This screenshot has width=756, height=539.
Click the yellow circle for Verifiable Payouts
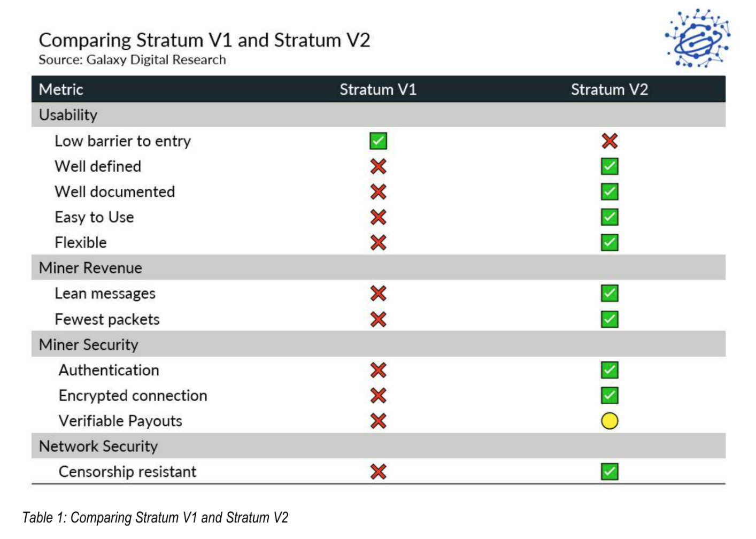point(610,421)
